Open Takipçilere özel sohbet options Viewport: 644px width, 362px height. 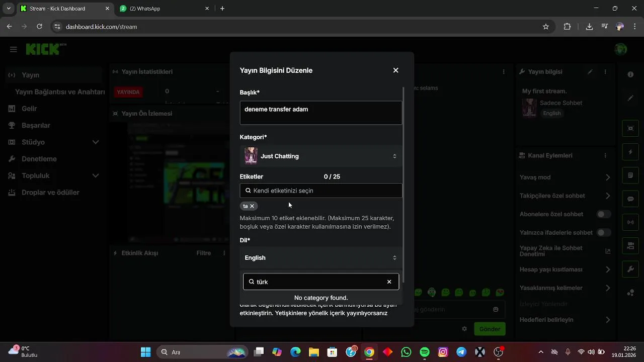coord(565,196)
